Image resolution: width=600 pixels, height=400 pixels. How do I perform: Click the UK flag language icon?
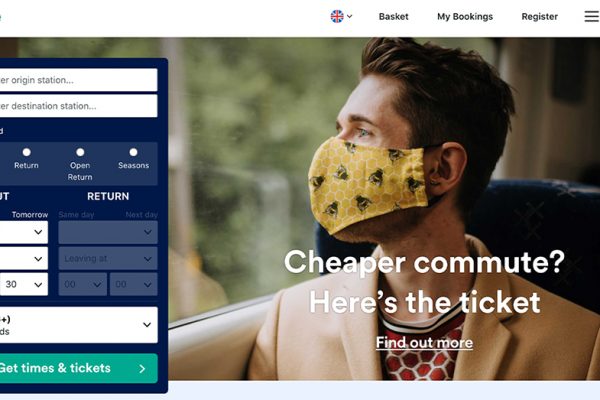337,16
